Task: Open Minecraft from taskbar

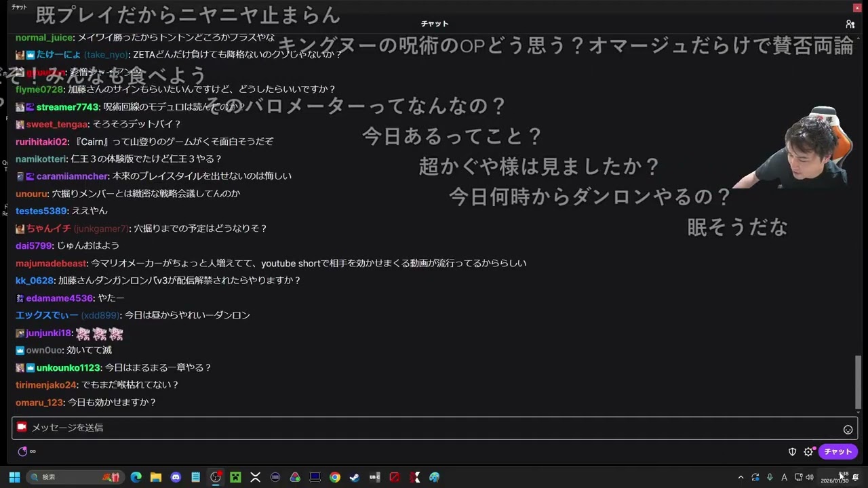Action: (235, 477)
